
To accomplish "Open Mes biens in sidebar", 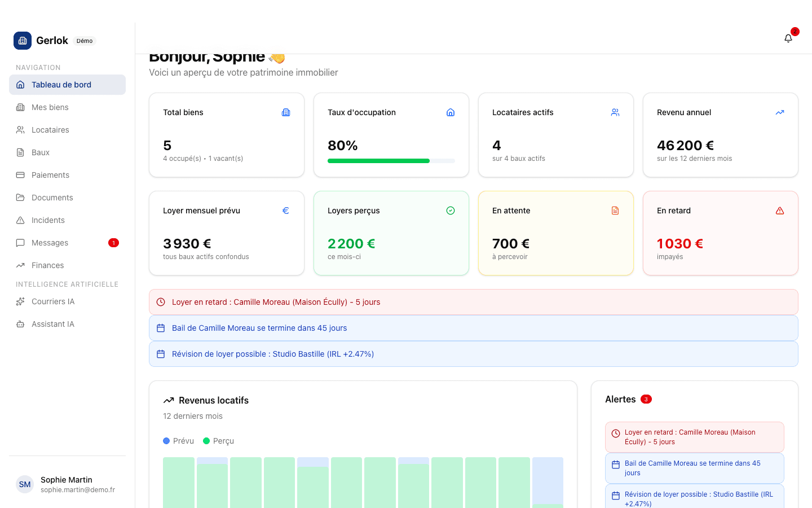I will coord(50,107).
